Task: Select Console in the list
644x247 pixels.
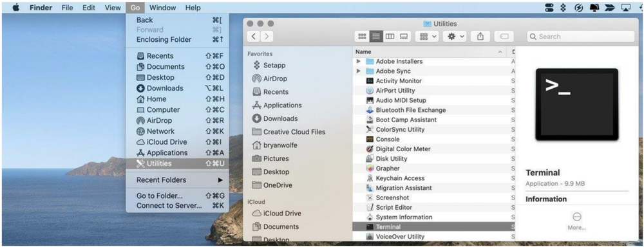Action: tap(433, 140)
